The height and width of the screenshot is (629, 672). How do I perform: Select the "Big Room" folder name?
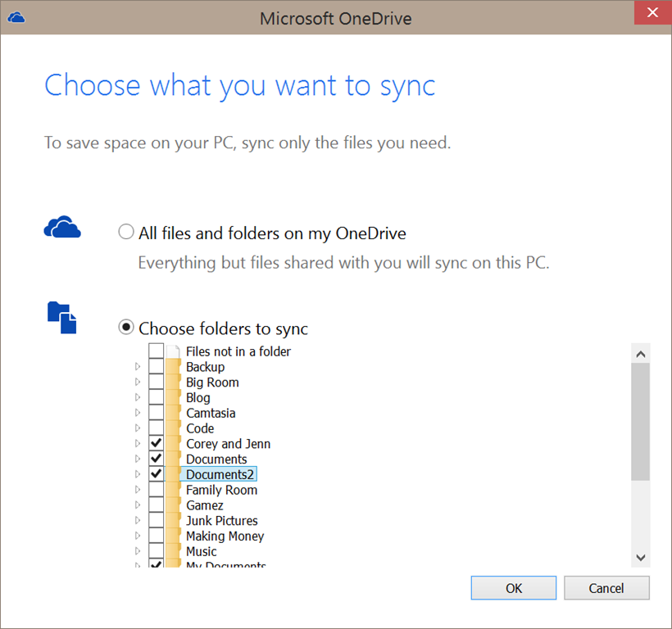[212, 382]
